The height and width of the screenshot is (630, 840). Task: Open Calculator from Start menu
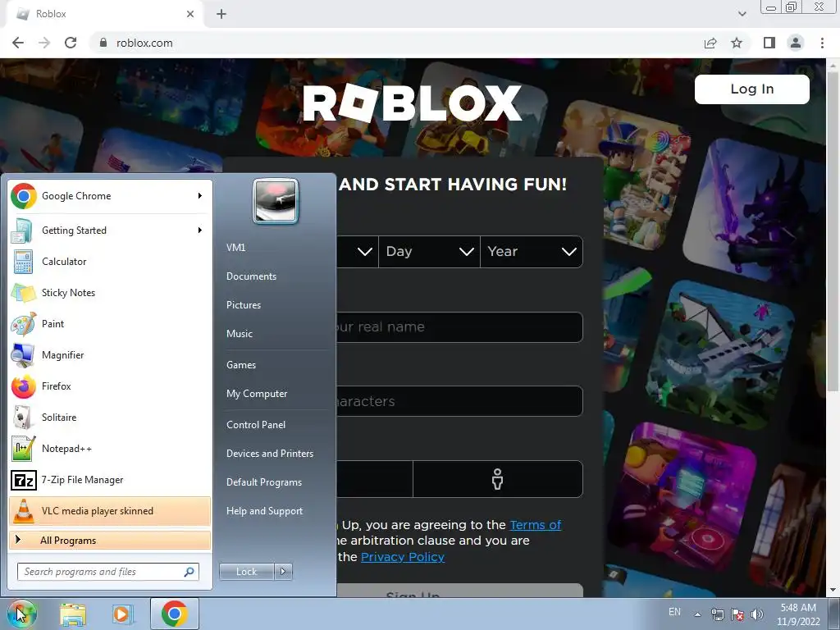[110, 262]
